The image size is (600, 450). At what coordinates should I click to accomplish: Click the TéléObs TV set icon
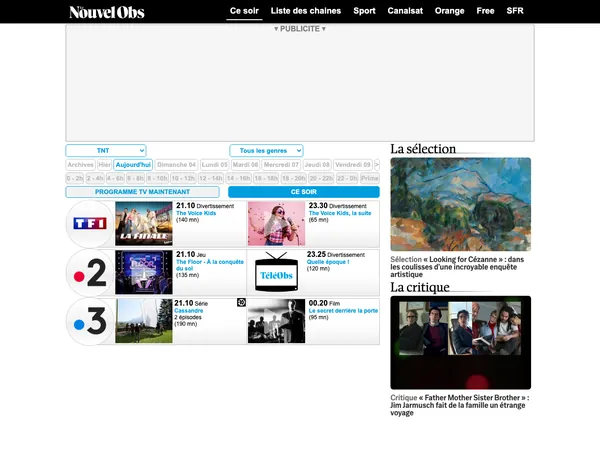point(276,272)
